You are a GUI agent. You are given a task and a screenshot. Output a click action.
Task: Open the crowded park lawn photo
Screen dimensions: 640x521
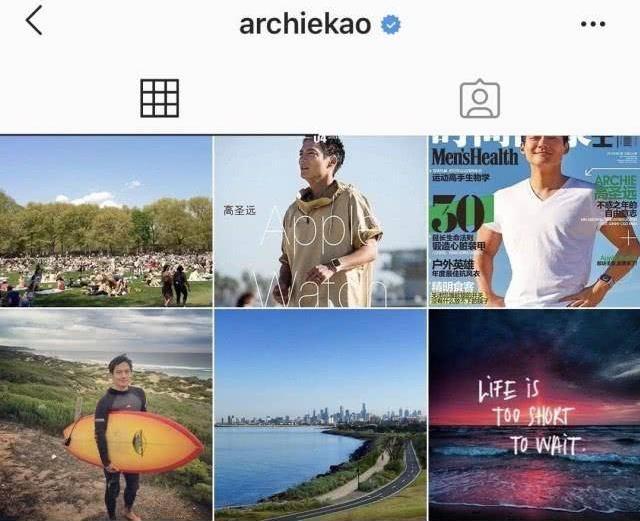(x=106, y=221)
